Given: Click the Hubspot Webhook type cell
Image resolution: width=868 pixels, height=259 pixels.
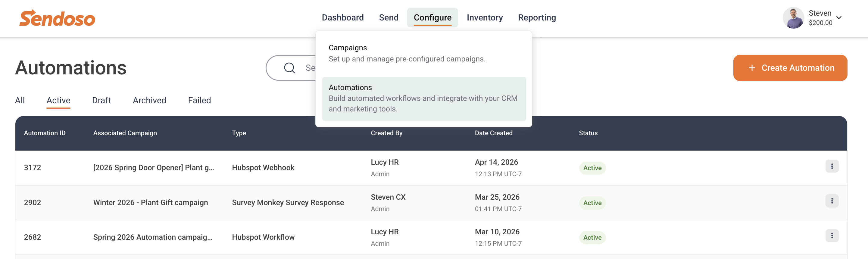Looking at the screenshot, I should (x=263, y=167).
